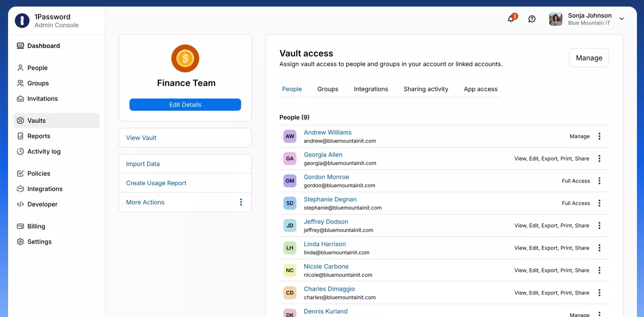Viewport: 644px width, 317px height.
Task: Click the Edit Details button
Action: [185, 104]
